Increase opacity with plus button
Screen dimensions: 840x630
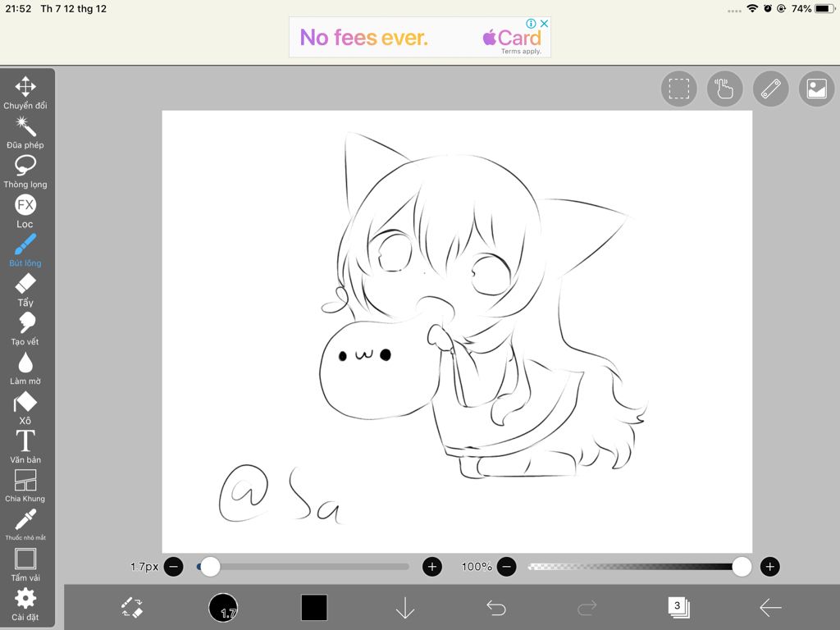pyautogui.click(x=769, y=566)
